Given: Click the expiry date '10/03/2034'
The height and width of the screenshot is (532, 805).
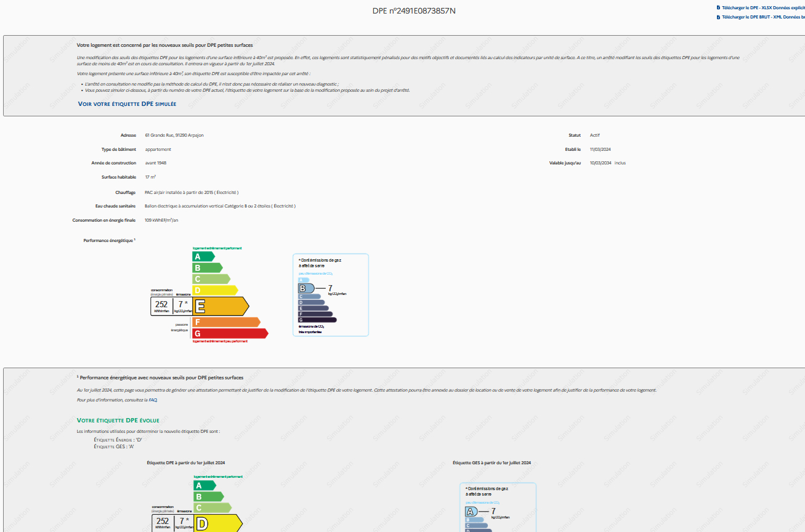Looking at the screenshot, I should 601,163.
